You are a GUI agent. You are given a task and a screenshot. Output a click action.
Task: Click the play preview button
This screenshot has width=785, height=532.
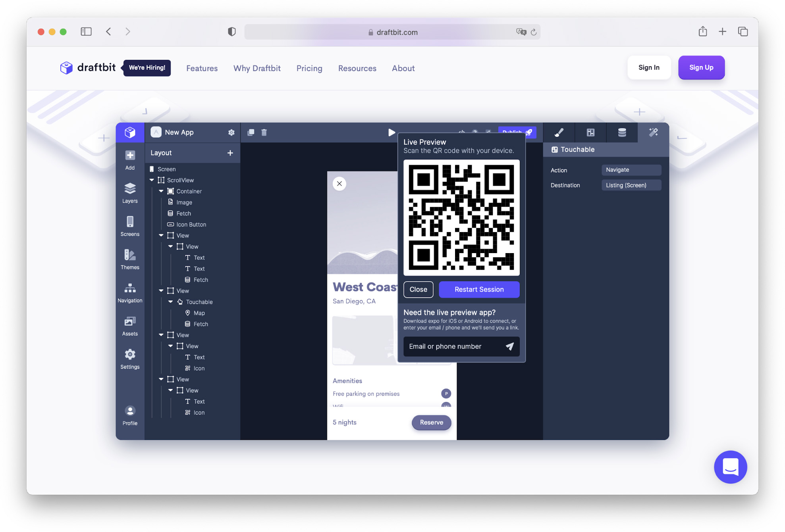(x=391, y=133)
